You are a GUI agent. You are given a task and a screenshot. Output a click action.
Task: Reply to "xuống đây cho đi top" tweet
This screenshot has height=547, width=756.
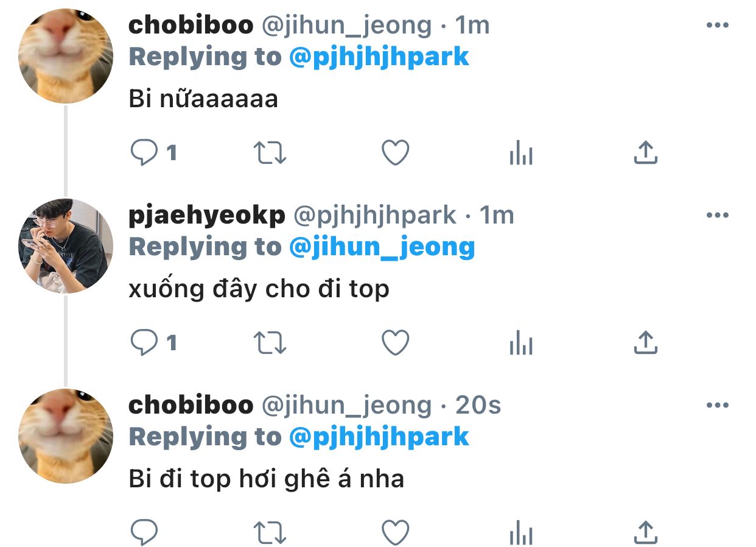pyautogui.click(x=144, y=343)
